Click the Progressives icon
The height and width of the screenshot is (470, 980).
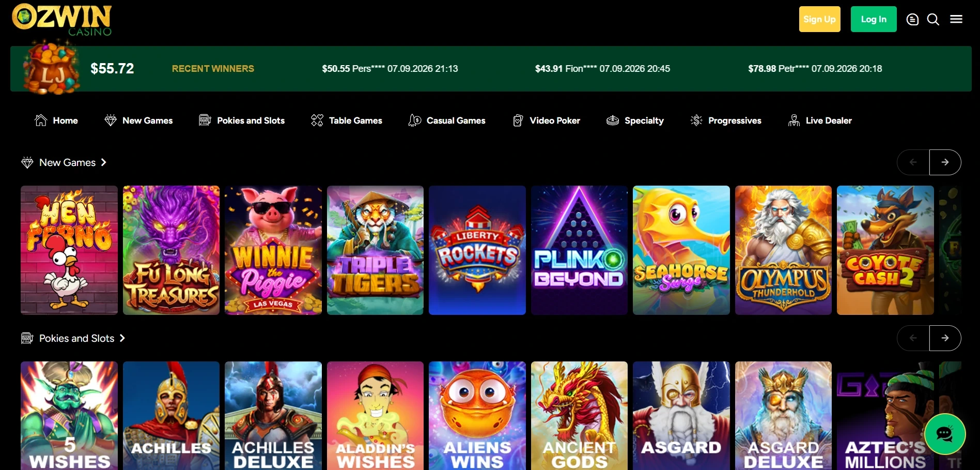tap(696, 120)
